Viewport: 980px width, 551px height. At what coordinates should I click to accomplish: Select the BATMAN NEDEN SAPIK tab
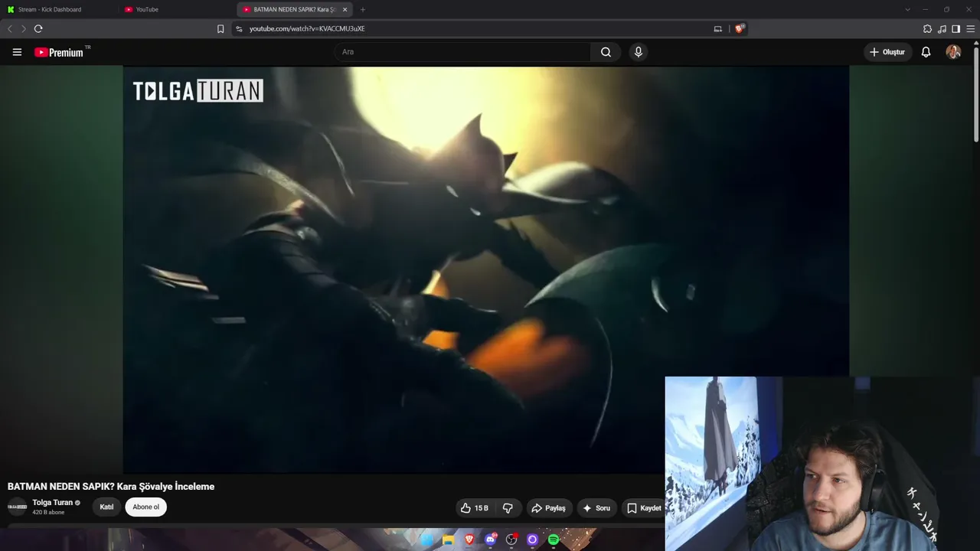click(x=295, y=9)
